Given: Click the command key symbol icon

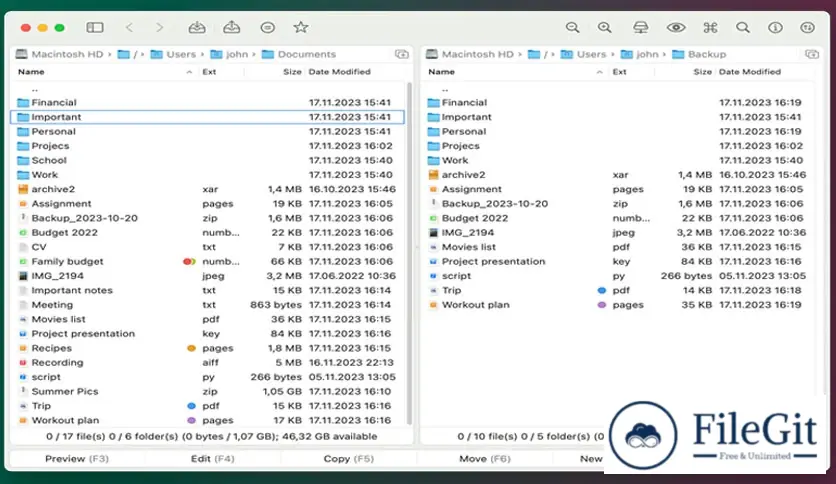Looking at the screenshot, I should click(710, 27).
